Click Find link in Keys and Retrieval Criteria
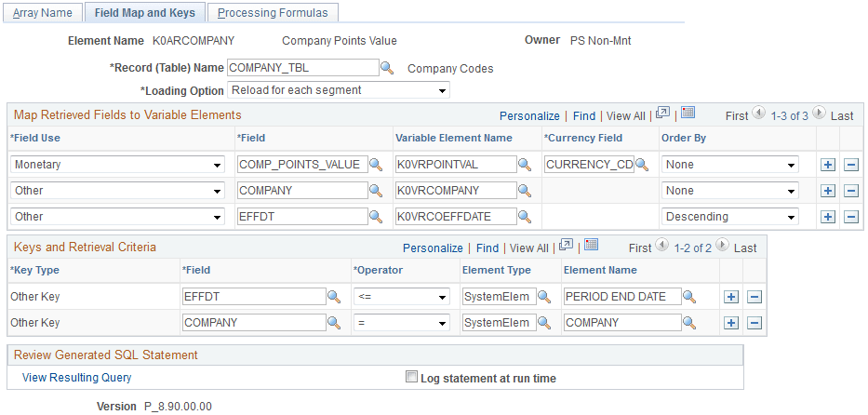 487,248
